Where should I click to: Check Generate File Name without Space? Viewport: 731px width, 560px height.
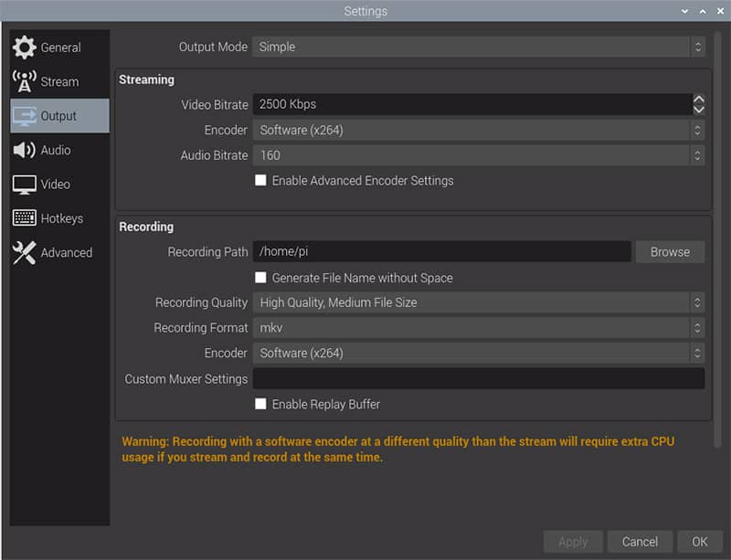coord(260,278)
